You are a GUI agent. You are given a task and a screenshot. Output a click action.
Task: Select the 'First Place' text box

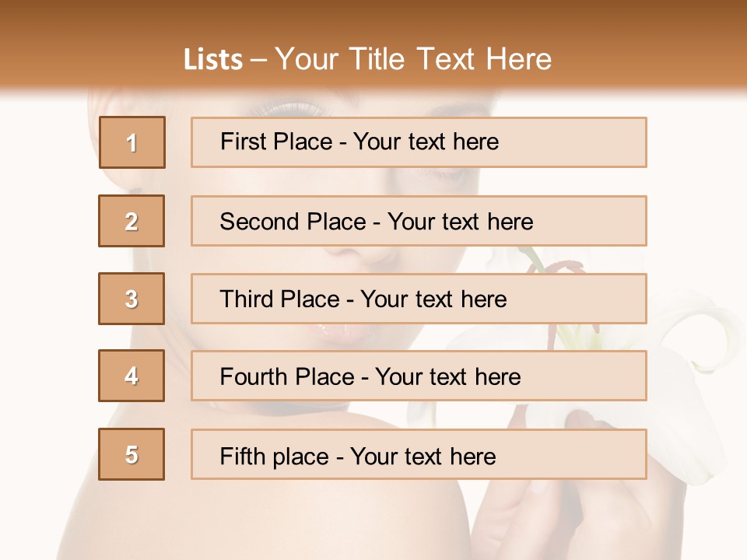(x=419, y=142)
